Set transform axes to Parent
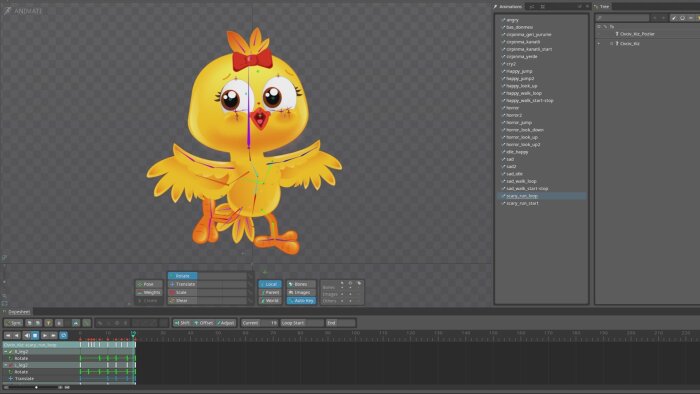The width and height of the screenshot is (700, 394). [x=270, y=293]
